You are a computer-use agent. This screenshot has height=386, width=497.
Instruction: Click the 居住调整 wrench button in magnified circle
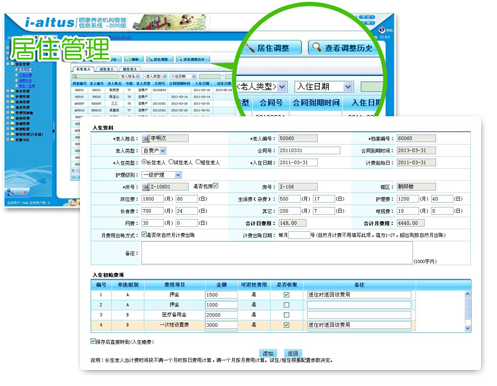(x=271, y=48)
